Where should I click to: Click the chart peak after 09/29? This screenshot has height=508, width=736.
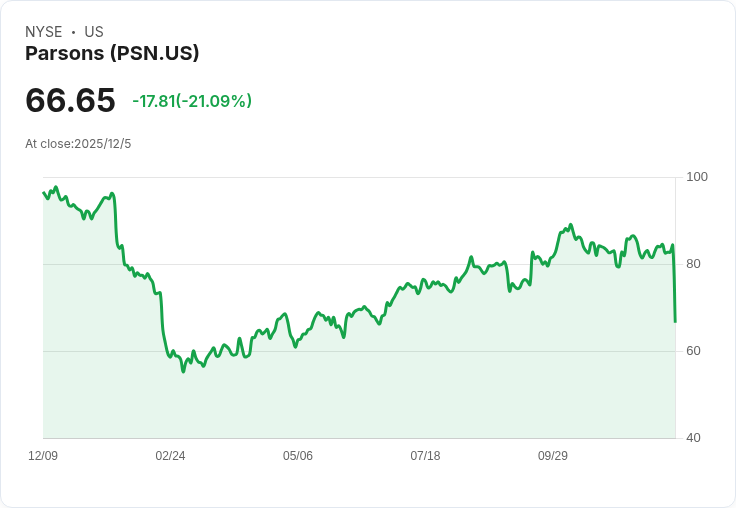click(571, 225)
